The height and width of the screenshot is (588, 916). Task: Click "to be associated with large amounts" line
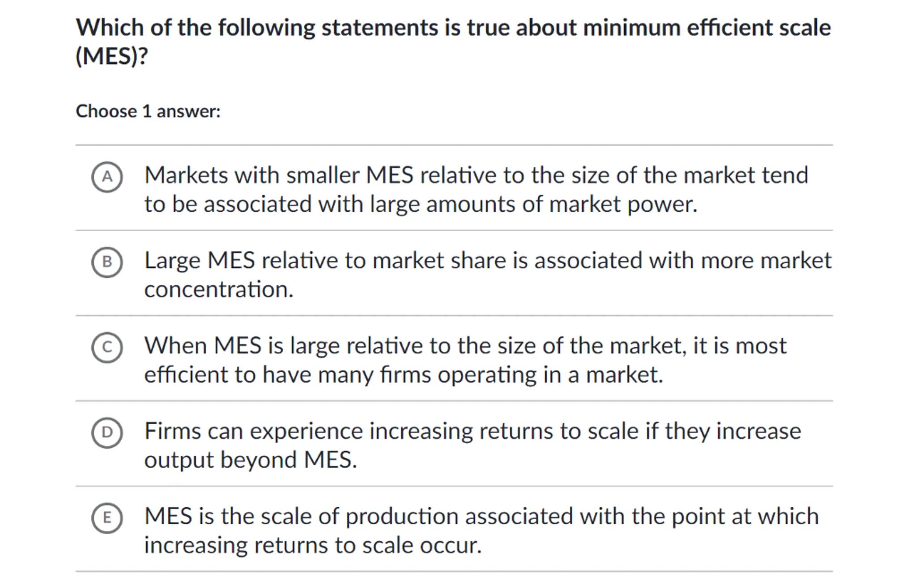420,204
